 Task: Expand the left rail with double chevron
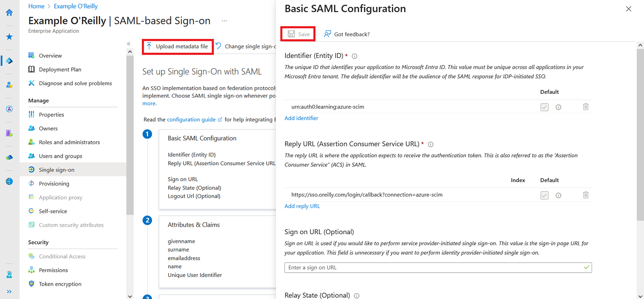pos(9,292)
